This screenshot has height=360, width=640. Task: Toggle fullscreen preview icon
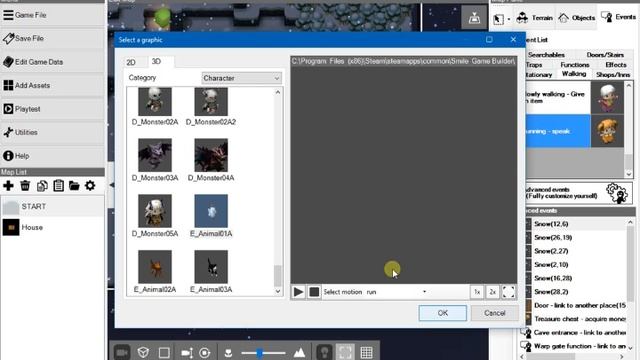tap(509, 292)
